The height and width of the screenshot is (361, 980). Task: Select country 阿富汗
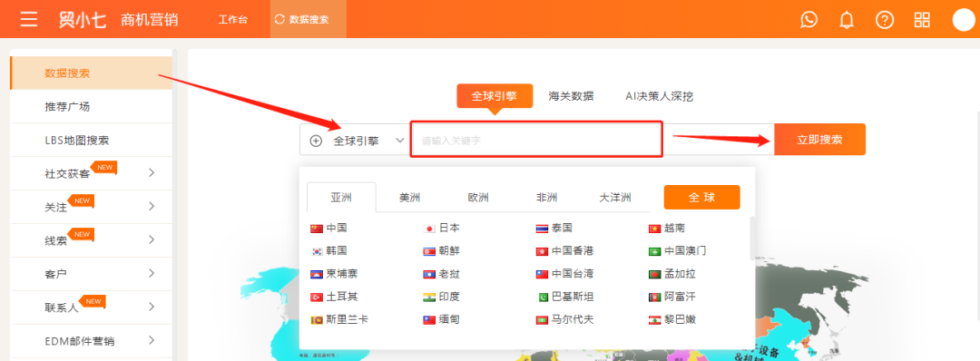click(x=672, y=297)
